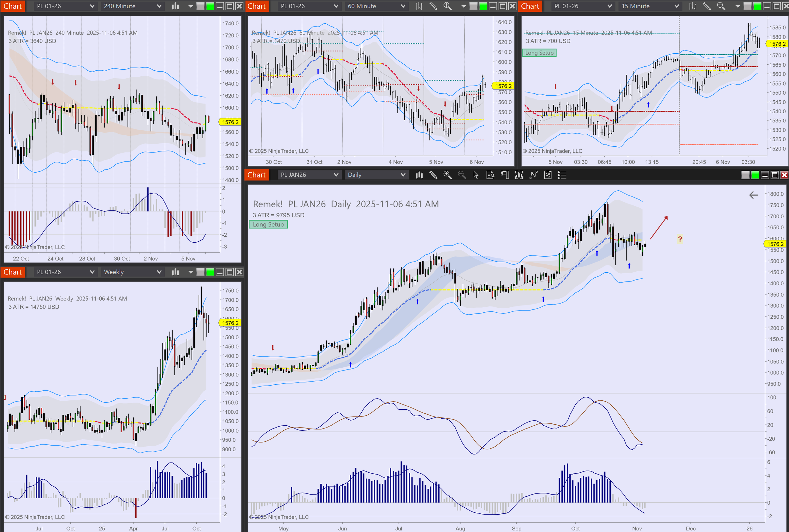The width and height of the screenshot is (789, 532).
Task: Click the Chart tab of the 60 Minute window
Action: coord(257,6)
